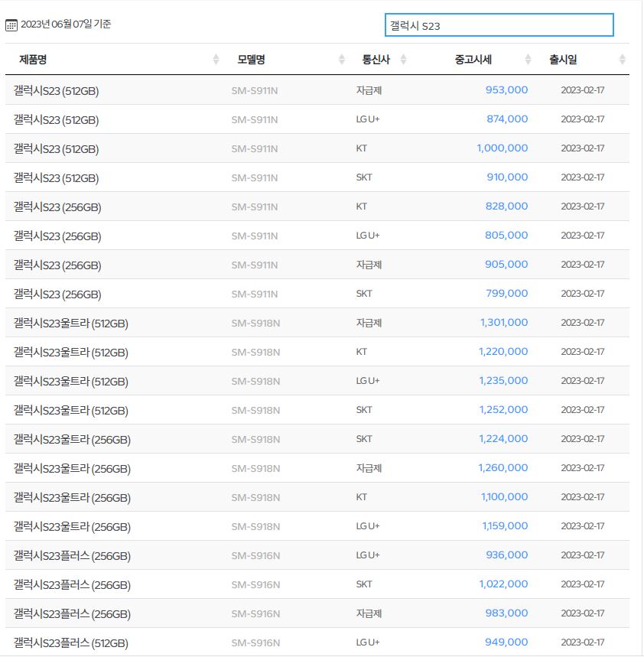This screenshot has height=657, width=644.
Task: Click the sort arrows for 통신사 column
Action: pyautogui.click(x=403, y=60)
